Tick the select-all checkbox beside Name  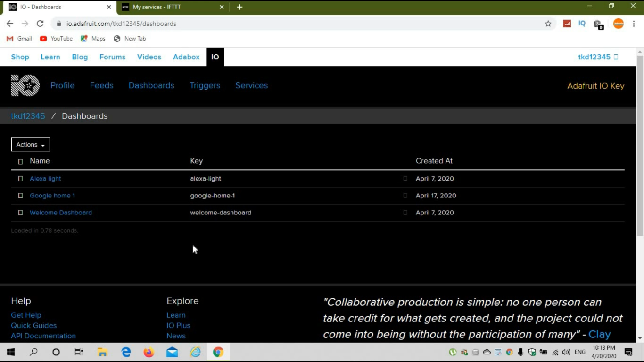[x=20, y=161]
